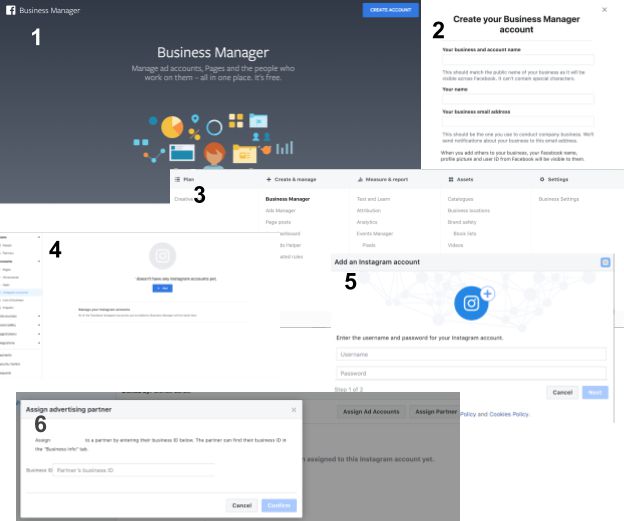
Task: Open Business Settings link
Action: click(558, 199)
